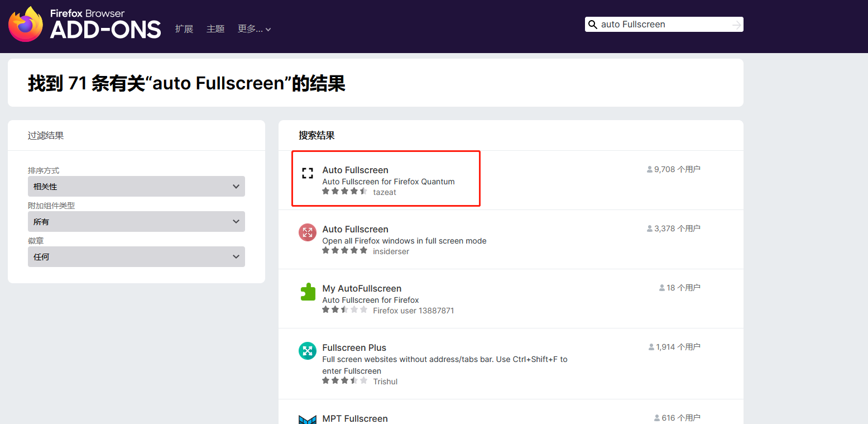Open the 附加组件类型 dropdown showing 所有
This screenshot has width=868, height=424.
136,222
